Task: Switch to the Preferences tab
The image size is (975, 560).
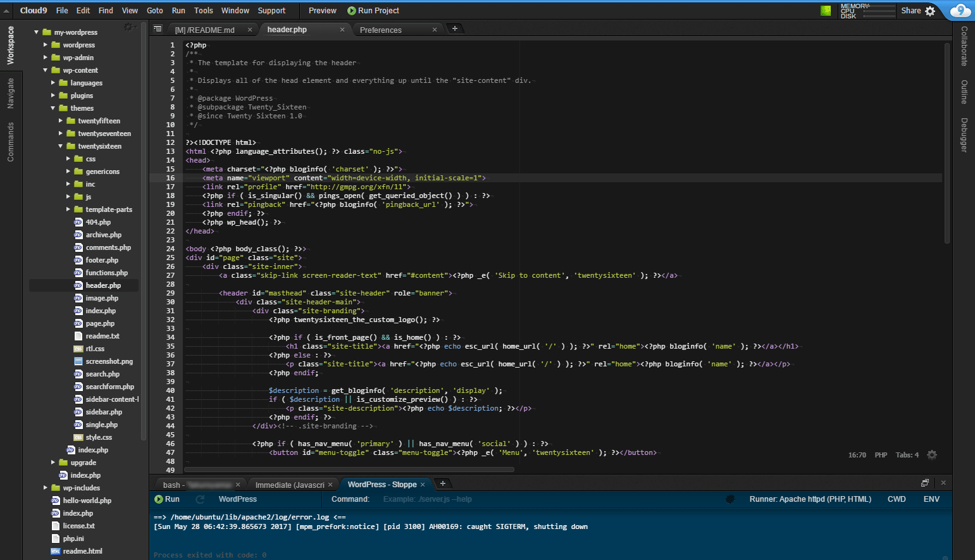Action: click(380, 30)
